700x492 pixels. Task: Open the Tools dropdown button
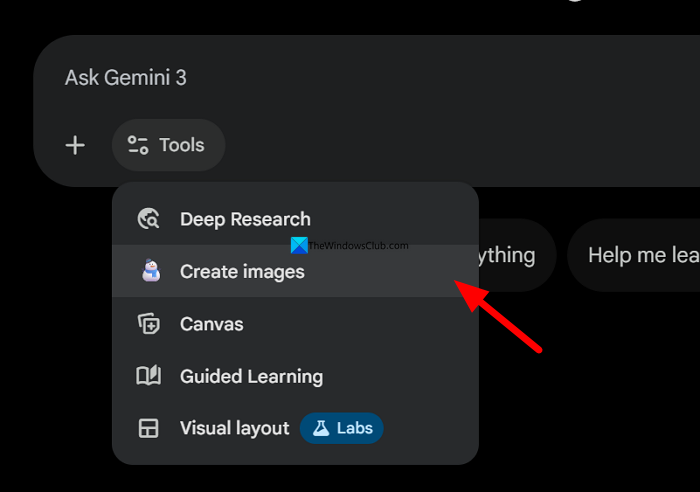(x=168, y=145)
